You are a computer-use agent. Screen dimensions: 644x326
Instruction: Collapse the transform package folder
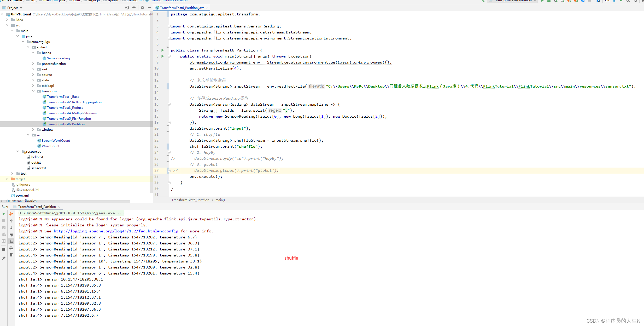coord(33,91)
